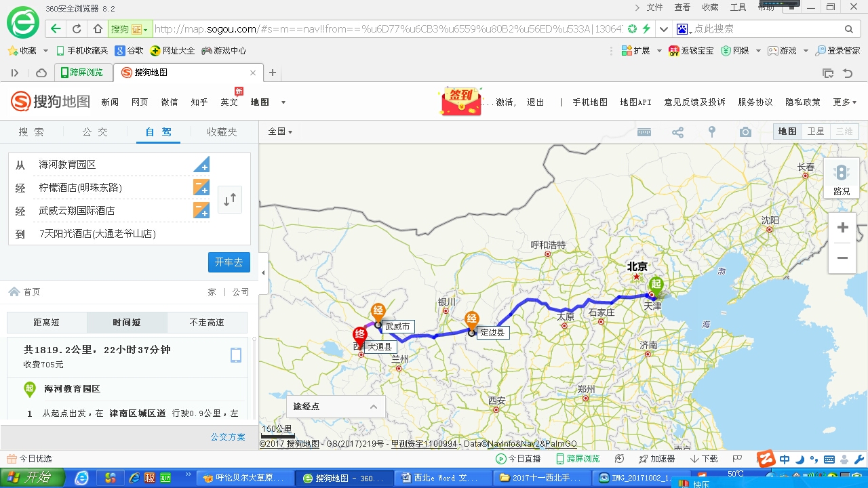This screenshot has width=868, height=488.
Task: Click the map pin marker tool
Action: (711, 132)
